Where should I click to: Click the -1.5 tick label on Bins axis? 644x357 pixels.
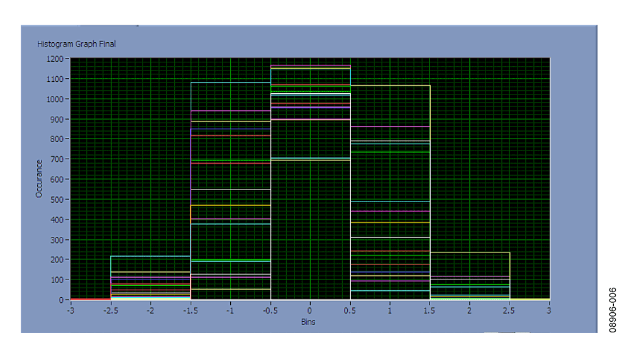[190, 310]
